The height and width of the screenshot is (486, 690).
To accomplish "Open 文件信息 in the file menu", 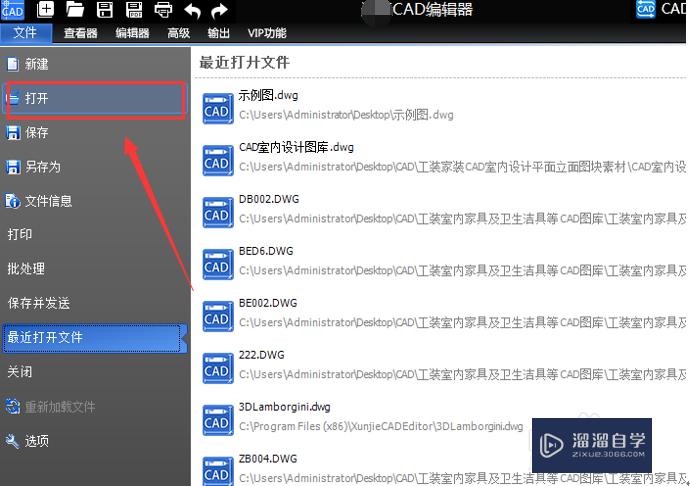I will coord(95,201).
